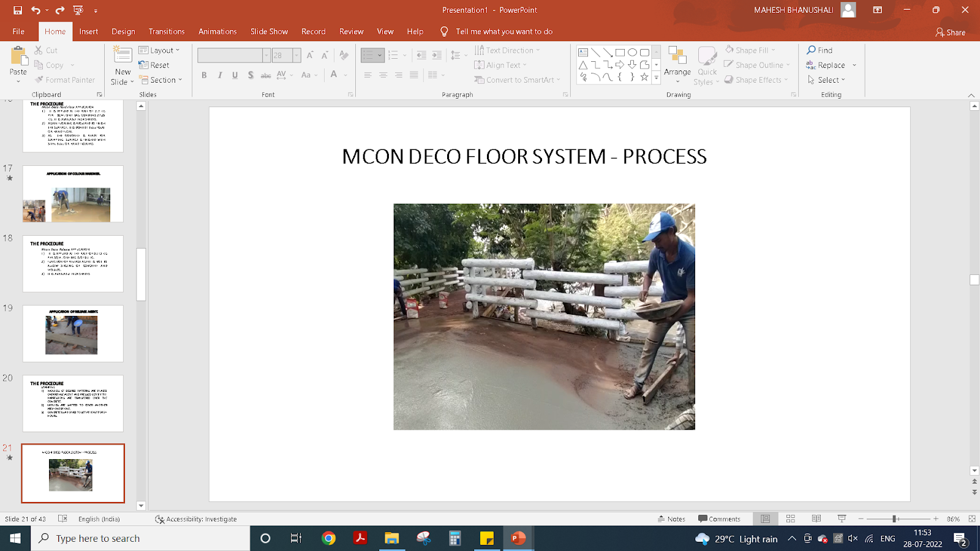Switch to the Design tab
Screen dimensions: 980x551
click(123, 31)
